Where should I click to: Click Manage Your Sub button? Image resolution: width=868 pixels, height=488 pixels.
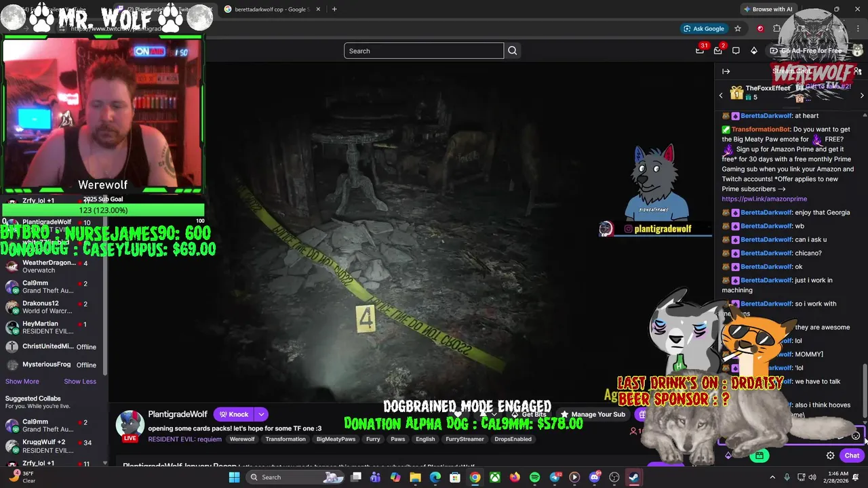pos(592,414)
